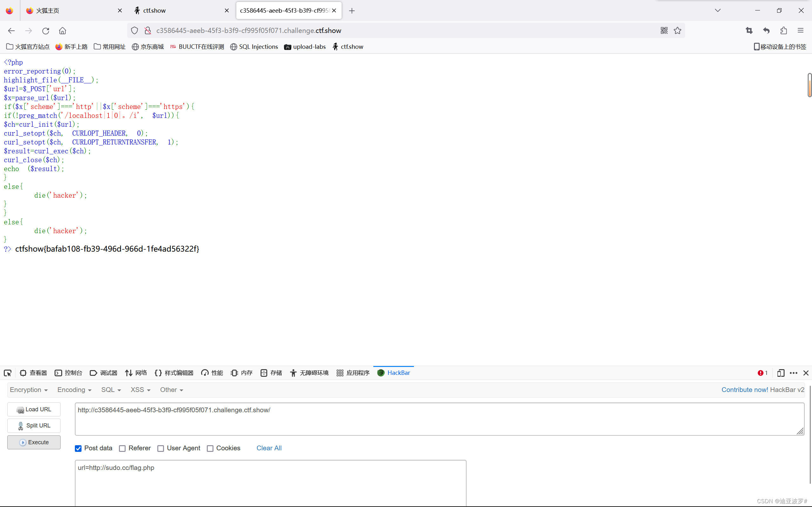Enable the Referer checkbox
This screenshot has height=507, width=812.
[x=122, y=448]
